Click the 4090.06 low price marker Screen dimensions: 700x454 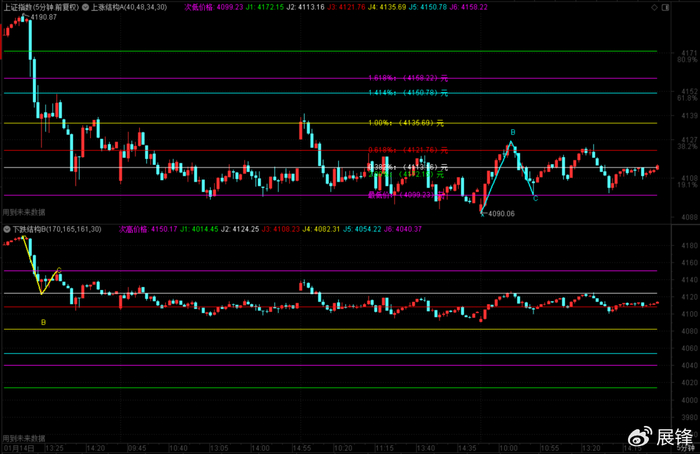coord(501,214)
